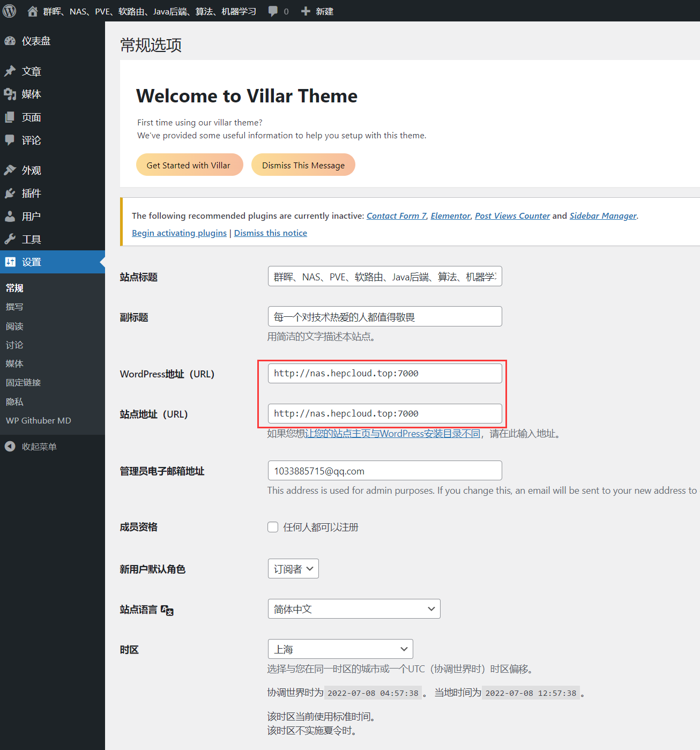Select 阅读 settings submenu
The width and height of the screenshot is (700, 750).
click(x=14, y=326)
